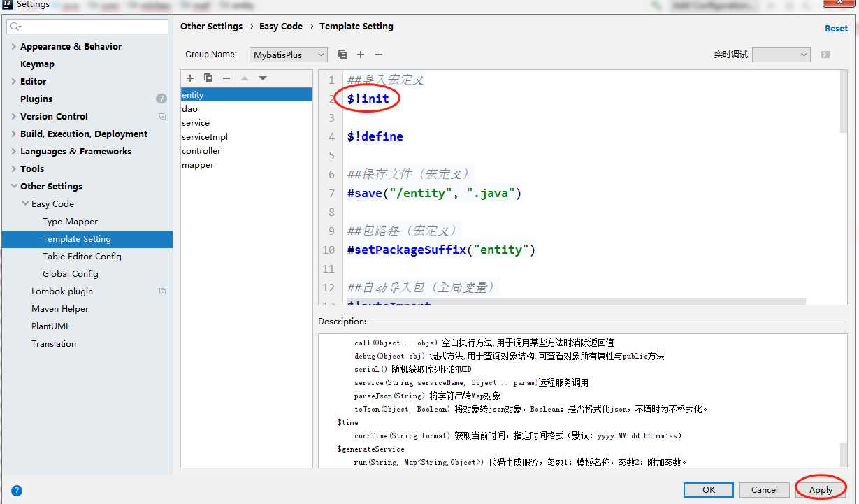Copy the selected template in list toolbar

(208, 78)
